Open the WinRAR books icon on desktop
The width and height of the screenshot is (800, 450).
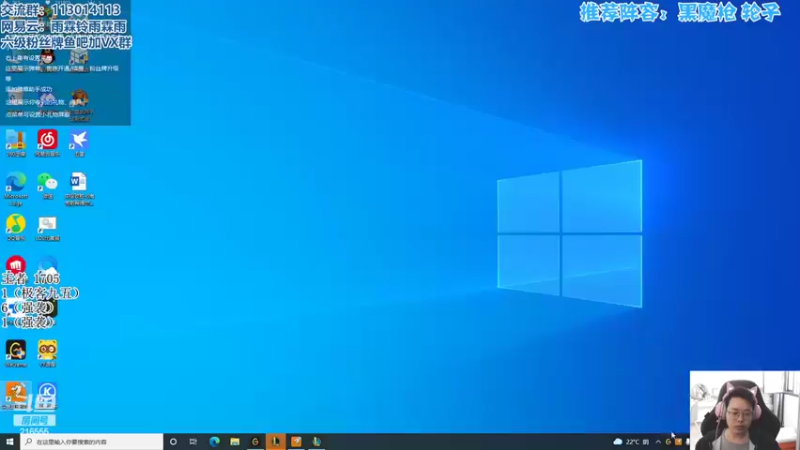tap(16, 139)
